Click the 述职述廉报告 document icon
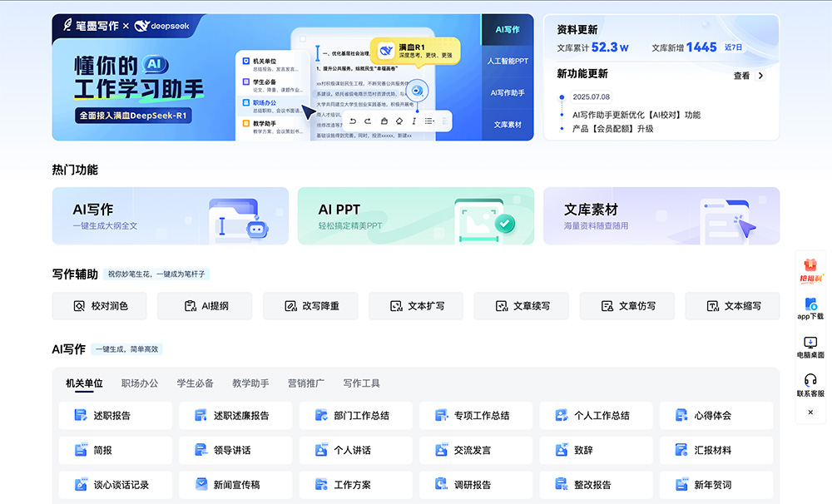The width and height of the screenshot is (832, 504). click(x=201, y=415)
